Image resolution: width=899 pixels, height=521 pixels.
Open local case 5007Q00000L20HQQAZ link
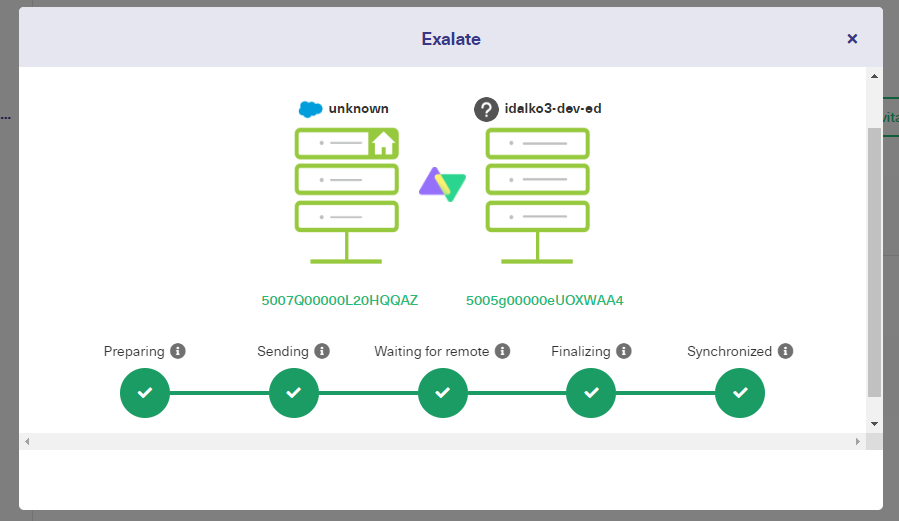pos(339,300)
